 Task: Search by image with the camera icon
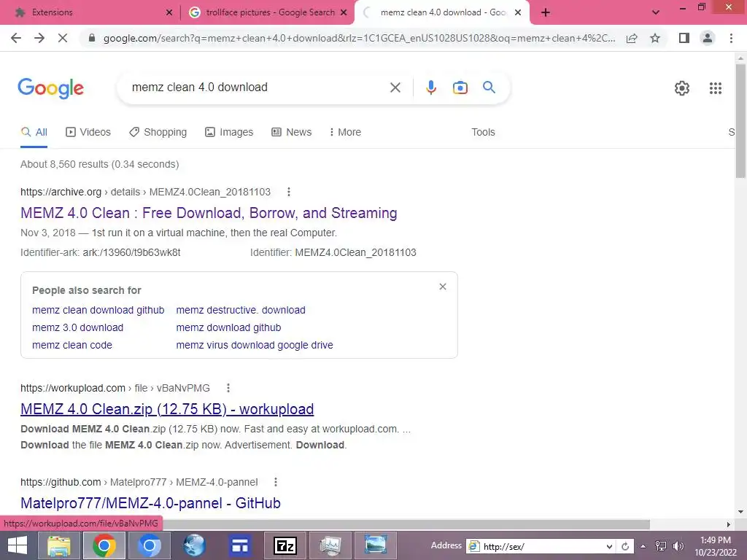click(460, 87)
